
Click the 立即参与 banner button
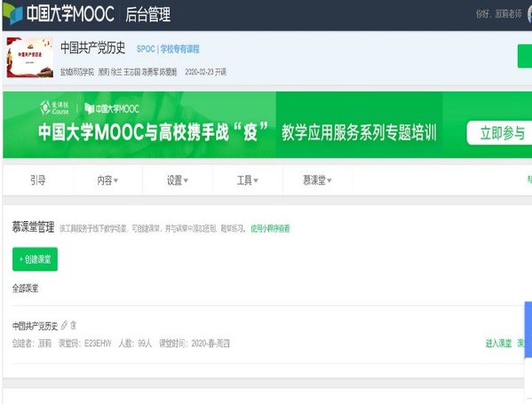tap(499, 132)
